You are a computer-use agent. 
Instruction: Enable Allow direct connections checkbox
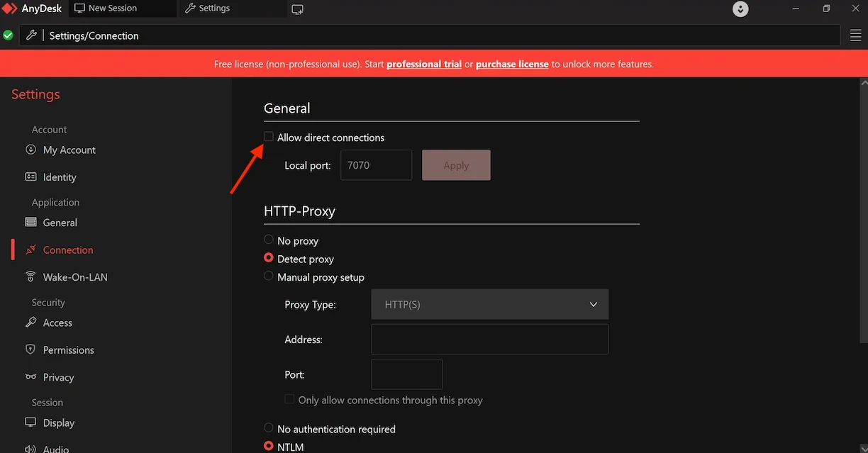point(269,136)
